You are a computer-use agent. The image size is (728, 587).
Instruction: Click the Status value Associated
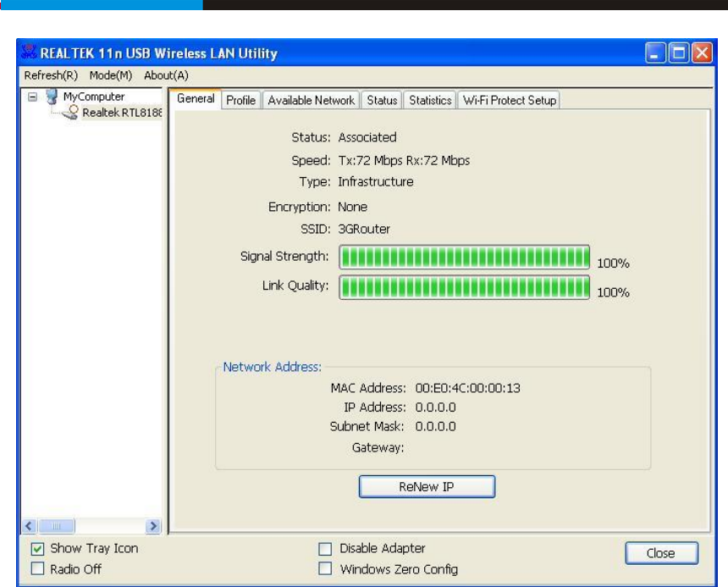(367, 137)
